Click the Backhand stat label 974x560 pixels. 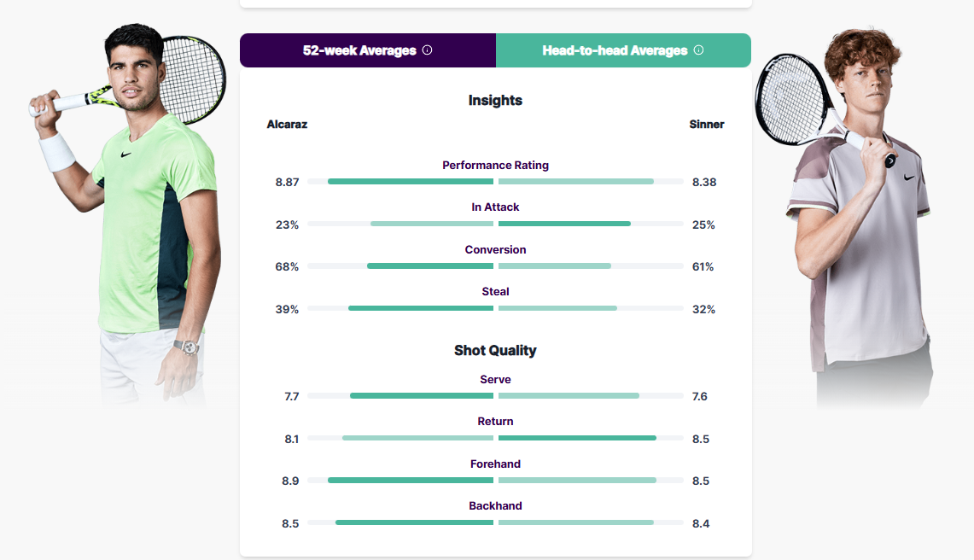tap(495, 506)
